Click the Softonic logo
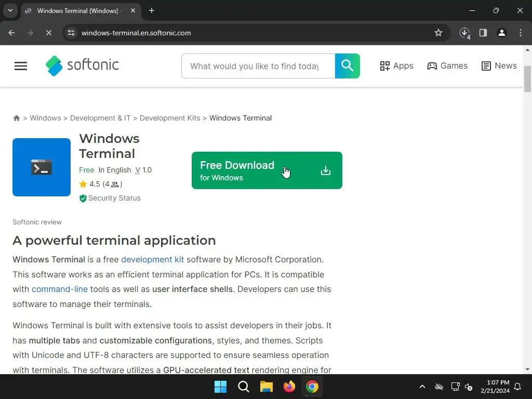This screenshot has height=399, width=532. [x=83, y=65]
